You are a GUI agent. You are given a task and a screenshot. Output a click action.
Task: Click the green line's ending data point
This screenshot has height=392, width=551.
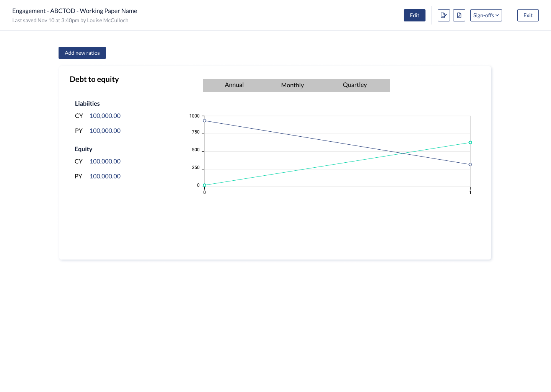tap(470, 142)
